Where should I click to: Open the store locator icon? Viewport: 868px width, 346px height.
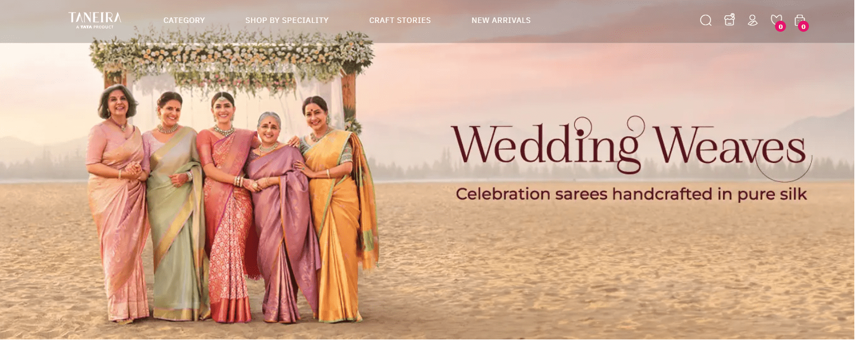click(729, 20)
